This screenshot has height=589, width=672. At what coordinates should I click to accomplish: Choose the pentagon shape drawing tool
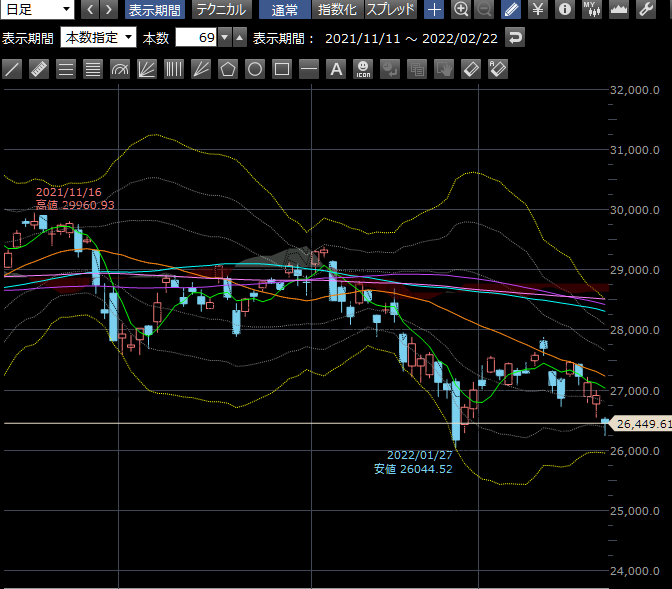(x=228, y=69)
